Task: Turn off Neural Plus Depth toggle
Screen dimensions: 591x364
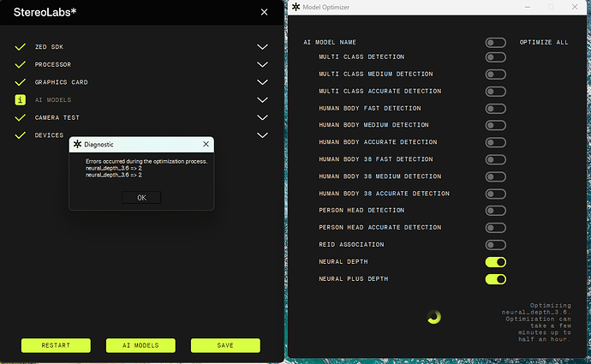Action: pyautogui.click(x=495, y=279)
